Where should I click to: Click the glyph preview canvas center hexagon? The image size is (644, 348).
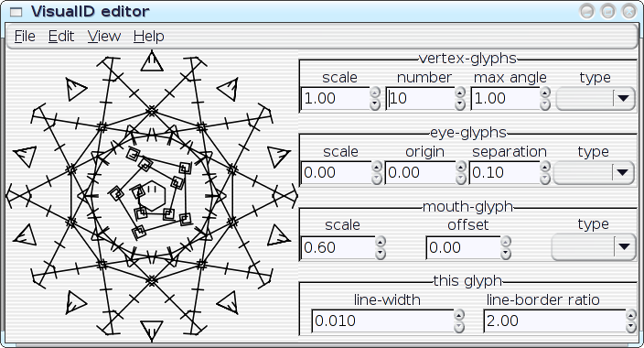point(152,196)
